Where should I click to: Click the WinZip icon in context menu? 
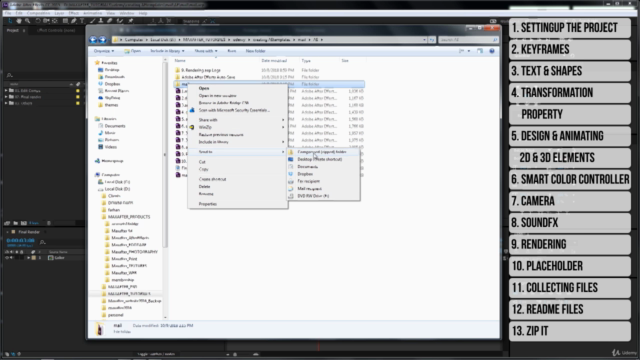192,127
